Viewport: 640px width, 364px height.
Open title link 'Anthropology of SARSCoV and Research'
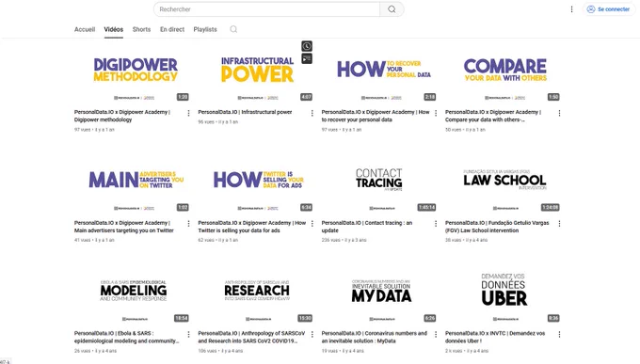pyautogui.click(x=251, y=337)
